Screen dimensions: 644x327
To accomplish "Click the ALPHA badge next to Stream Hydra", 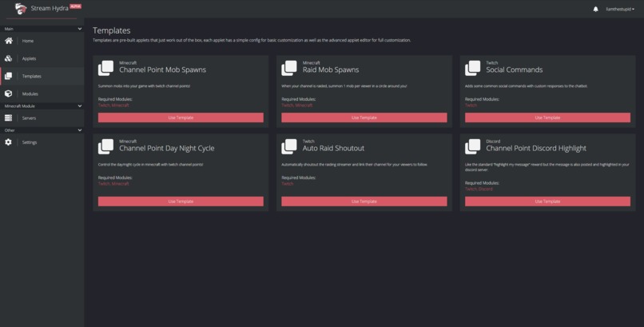I will tap(76, 6).
